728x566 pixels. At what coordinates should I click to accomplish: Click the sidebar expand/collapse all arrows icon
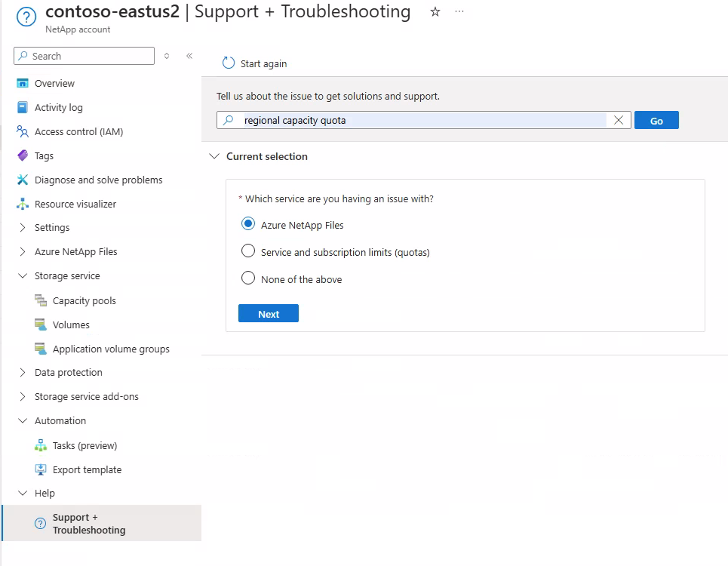pos(167,56)
